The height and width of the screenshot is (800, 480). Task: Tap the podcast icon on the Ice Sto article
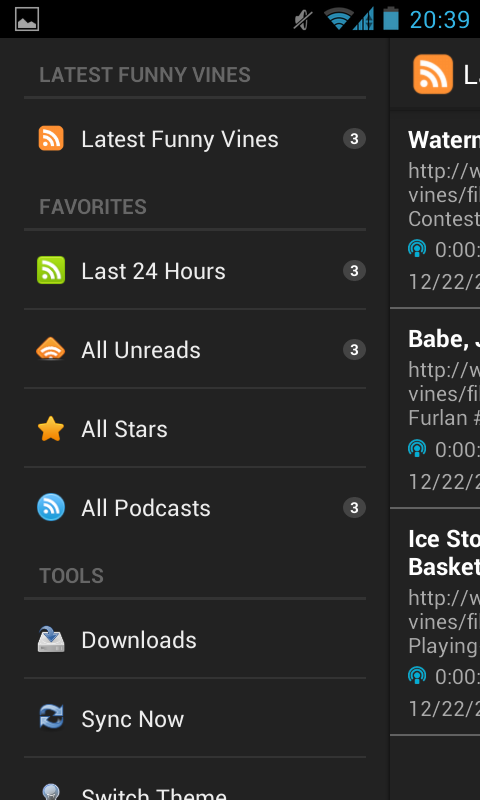417,676
